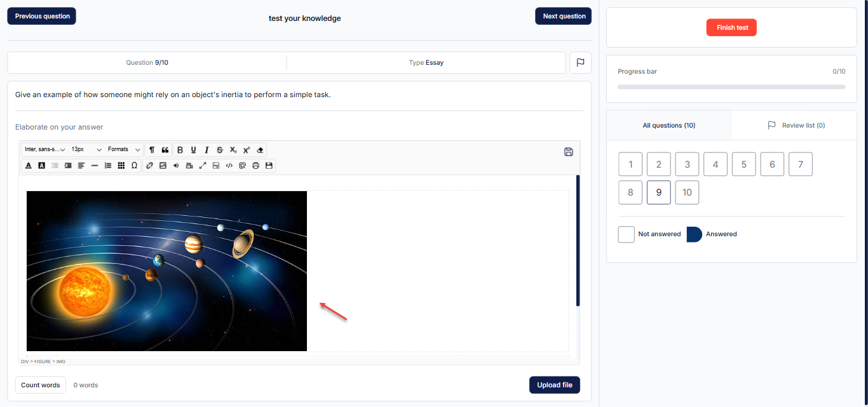Apply underline formatting
The width and height of the screenshot is (868, 407).
(x=193, y=150)
